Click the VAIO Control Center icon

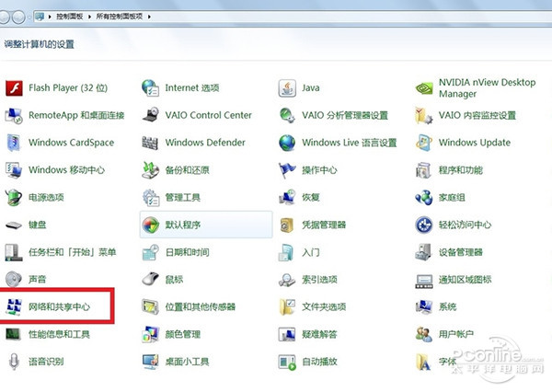click(x=151, y=115)
